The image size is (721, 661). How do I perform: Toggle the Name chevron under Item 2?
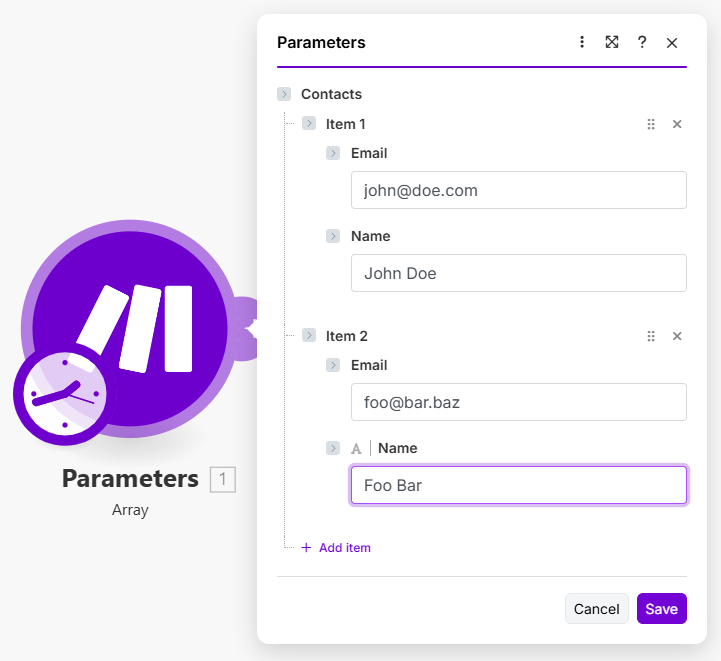(334, 448)
